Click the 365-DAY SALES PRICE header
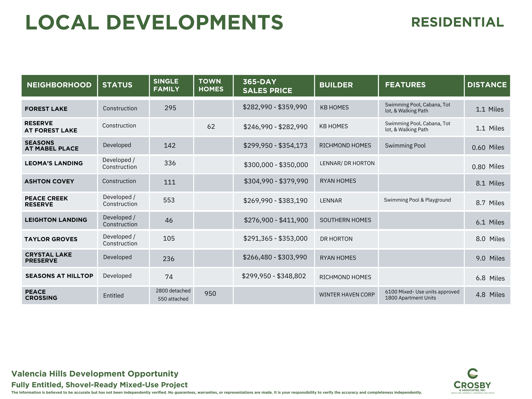532x399 pixels. 267,86
